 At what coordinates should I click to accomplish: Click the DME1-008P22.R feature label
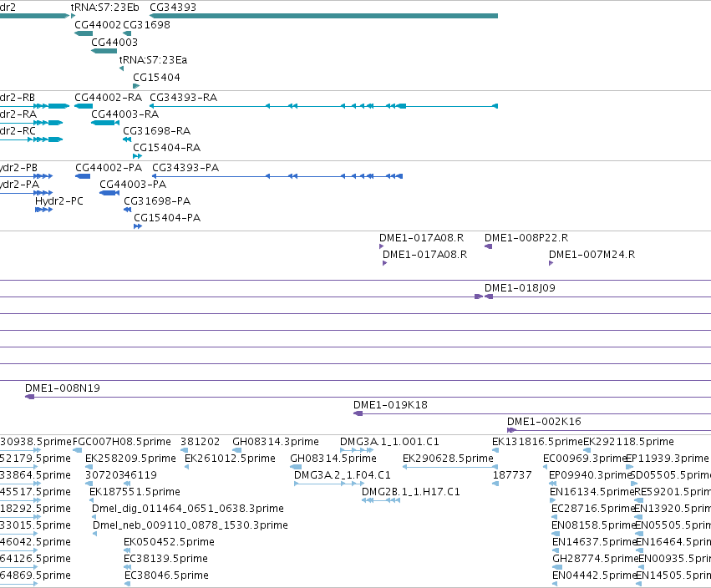click(x=526, y=238)
